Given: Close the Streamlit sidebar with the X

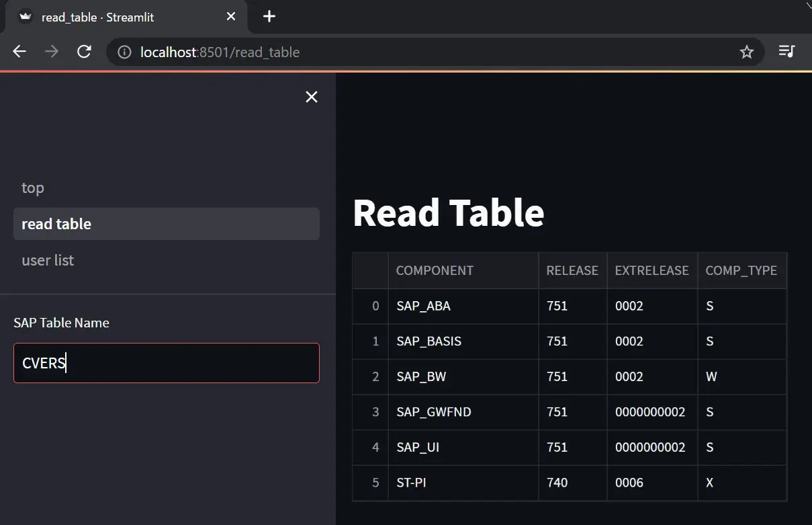Looking at the screenshot, I should 312,97.
